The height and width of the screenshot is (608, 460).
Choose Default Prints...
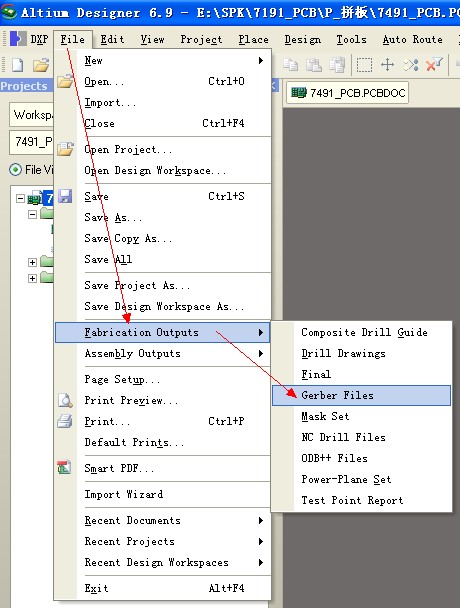click(162, 442)
